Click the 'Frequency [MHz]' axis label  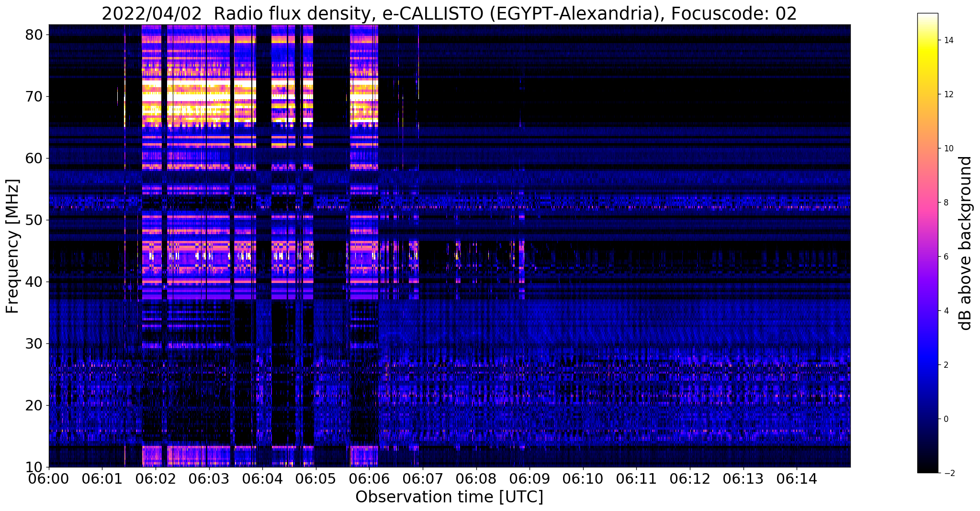12,246
